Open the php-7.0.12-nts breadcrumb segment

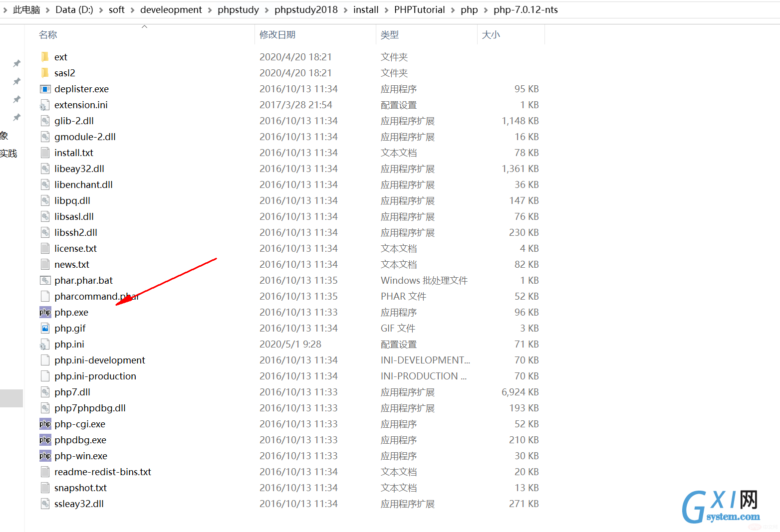[x=526, y=10]
